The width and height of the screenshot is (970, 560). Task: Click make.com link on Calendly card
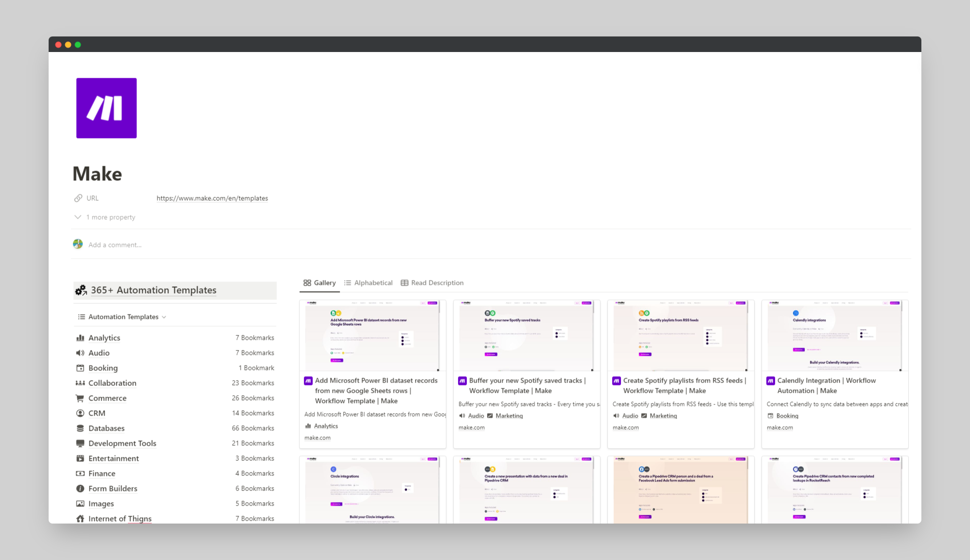click(780, 428)
